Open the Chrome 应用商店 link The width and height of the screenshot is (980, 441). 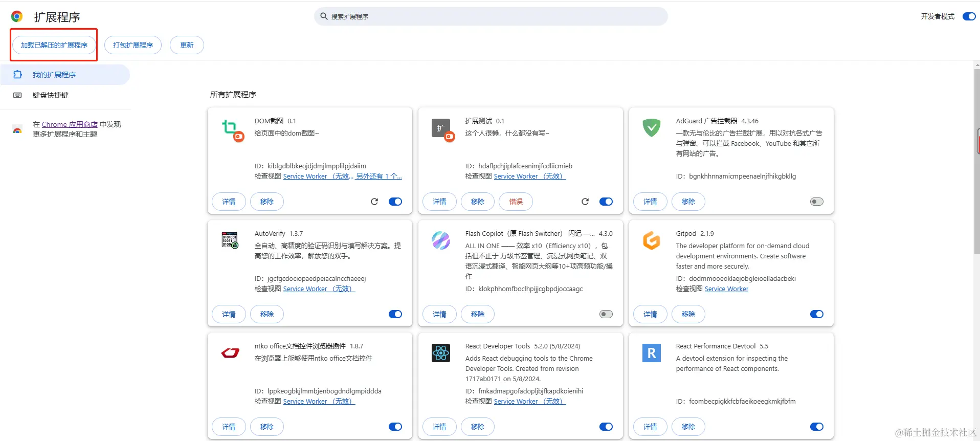tap(70, 124)
